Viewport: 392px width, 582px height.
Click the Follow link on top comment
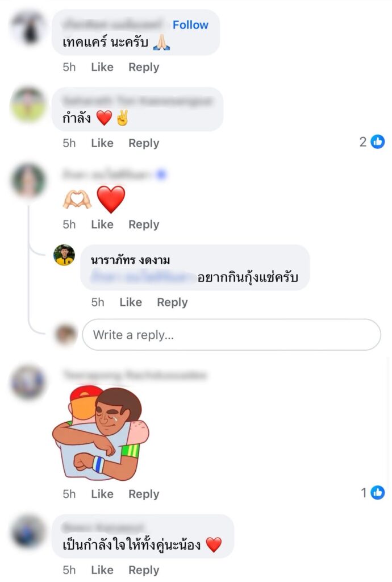point(190,25)
